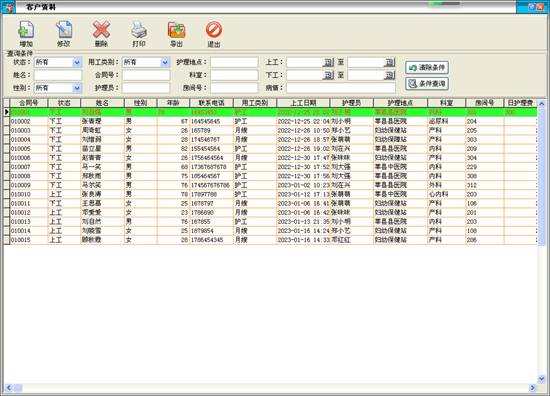Click the row selector box for 010007
Screen dimensions: 550x396
click(x=7, y=167)
